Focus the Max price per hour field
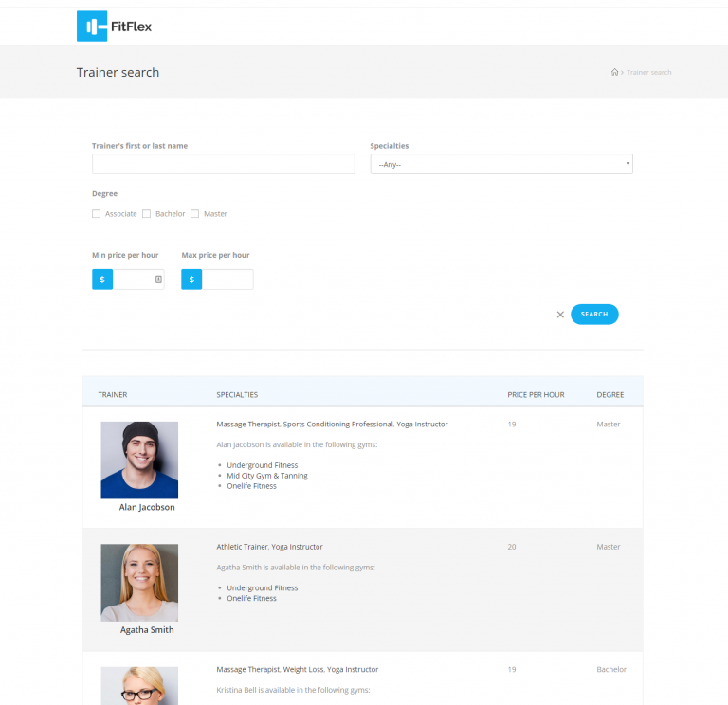 (227, 280)
